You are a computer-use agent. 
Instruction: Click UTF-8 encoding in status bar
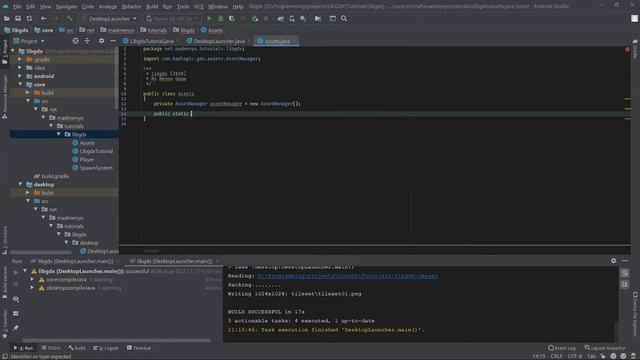click(x=574, y=356)
